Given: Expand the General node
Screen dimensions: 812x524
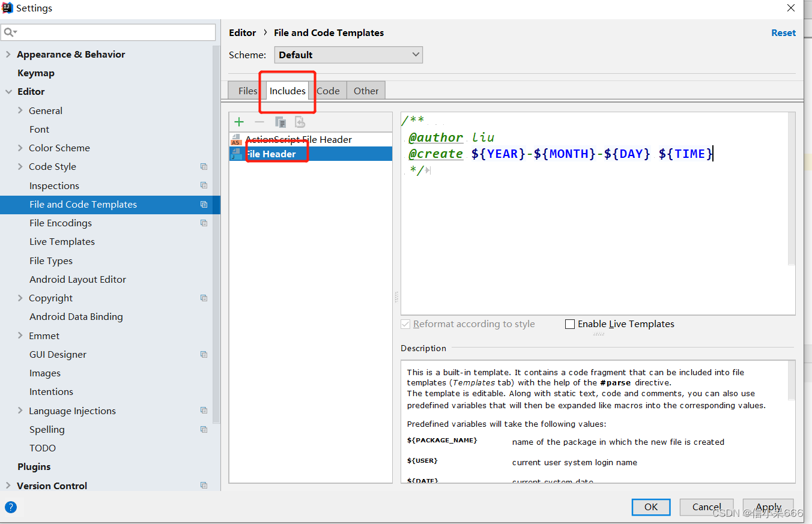Looking at the screenshot, I should coord(20,110).
